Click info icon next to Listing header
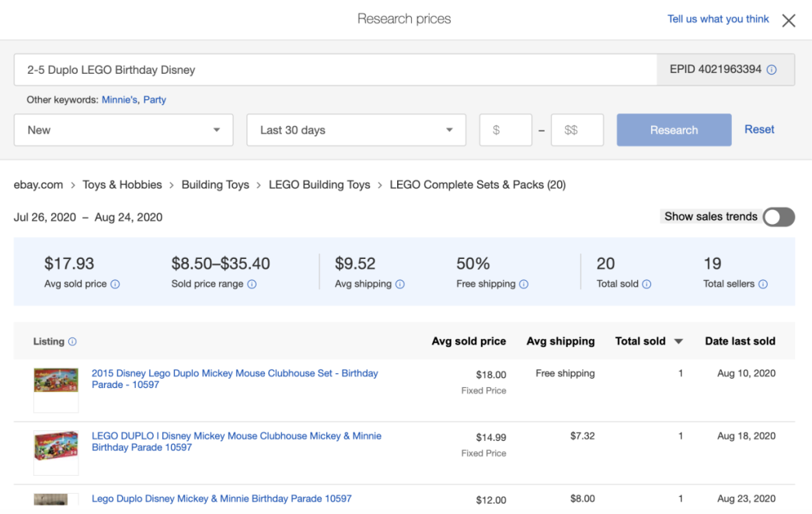The height and width of the screenshot is (514, 812). [x=72, y=342]
